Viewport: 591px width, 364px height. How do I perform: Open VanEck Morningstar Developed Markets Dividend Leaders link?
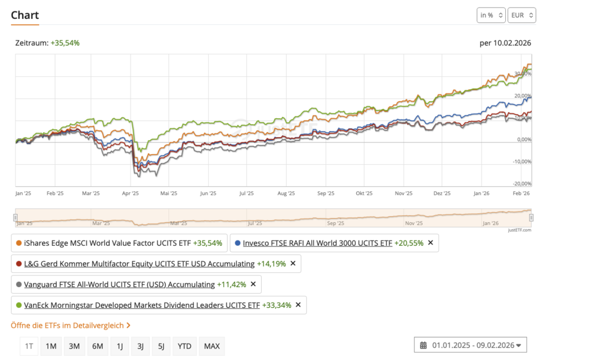[142, 305]
